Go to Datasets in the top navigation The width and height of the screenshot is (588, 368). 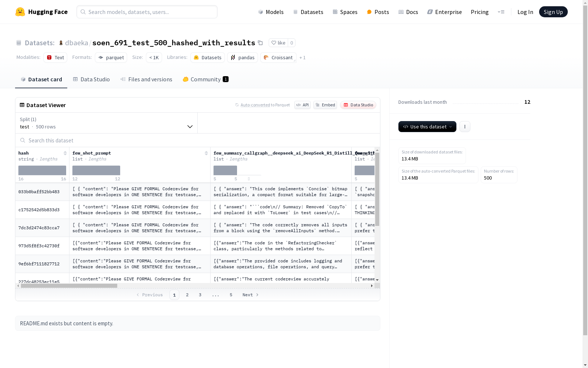(308, 12)
